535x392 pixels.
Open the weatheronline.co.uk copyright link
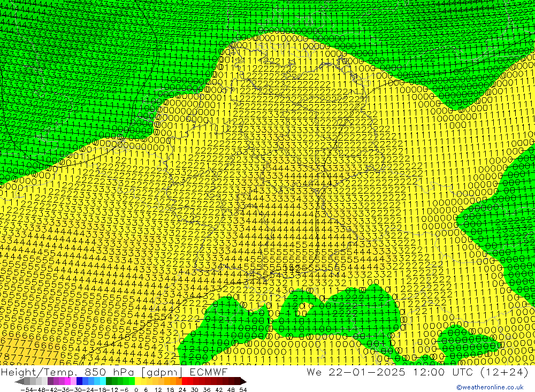point(490,387)
